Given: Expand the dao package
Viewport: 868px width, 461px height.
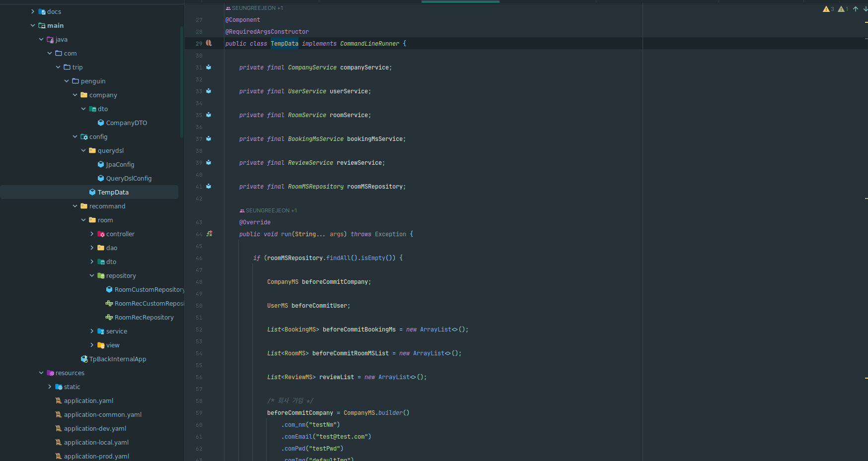Looking at the screenshot, I should tap(92, 248).
